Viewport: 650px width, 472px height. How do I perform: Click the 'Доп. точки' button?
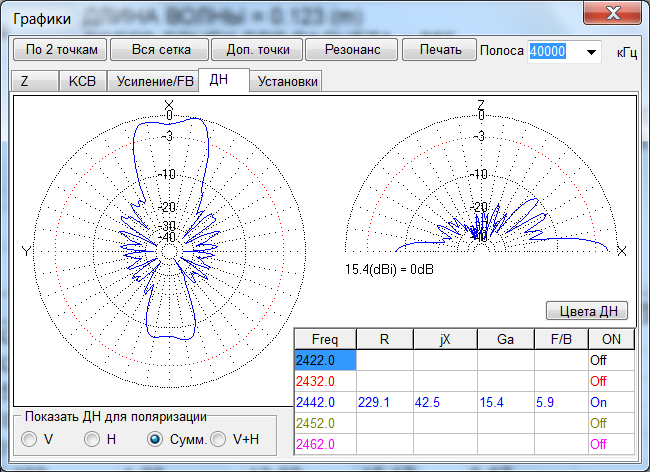point(252,50)
